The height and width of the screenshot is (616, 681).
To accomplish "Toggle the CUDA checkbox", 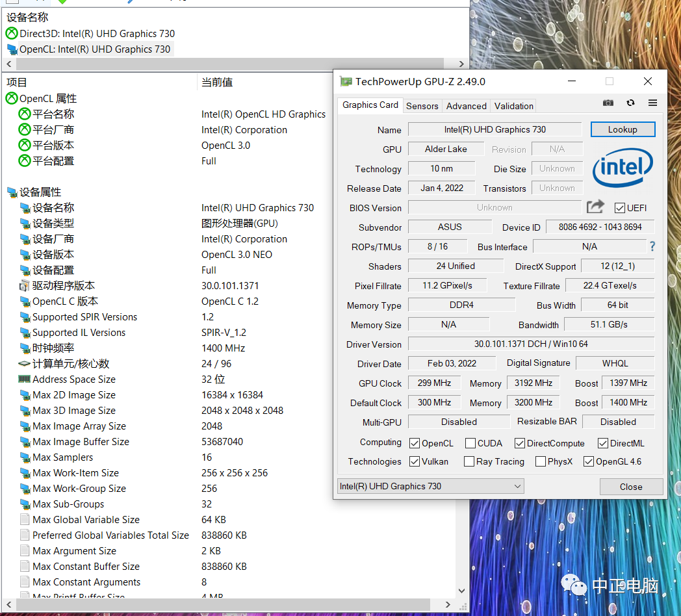I will click(470, 443).
